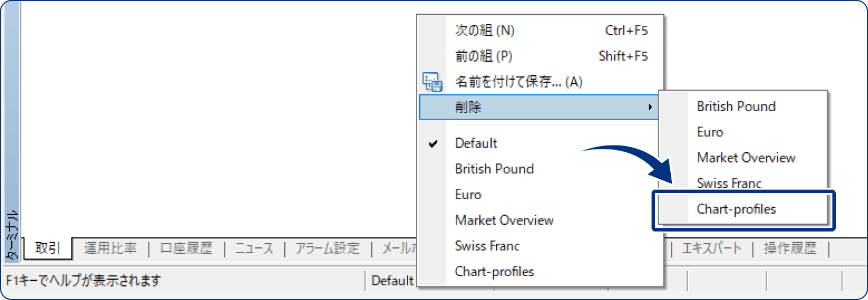
Task: Open the 操作履歴 tab
Action: (x=790, y=248)
